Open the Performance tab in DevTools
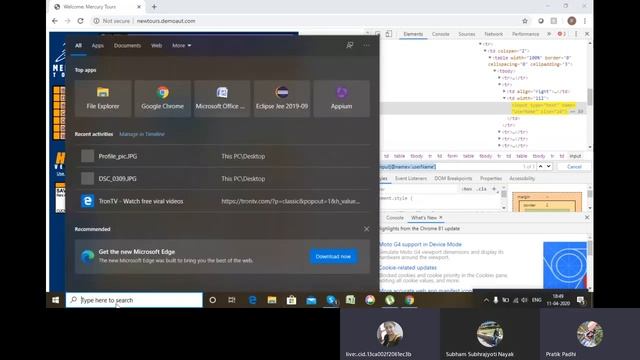 tap(525, 34)
